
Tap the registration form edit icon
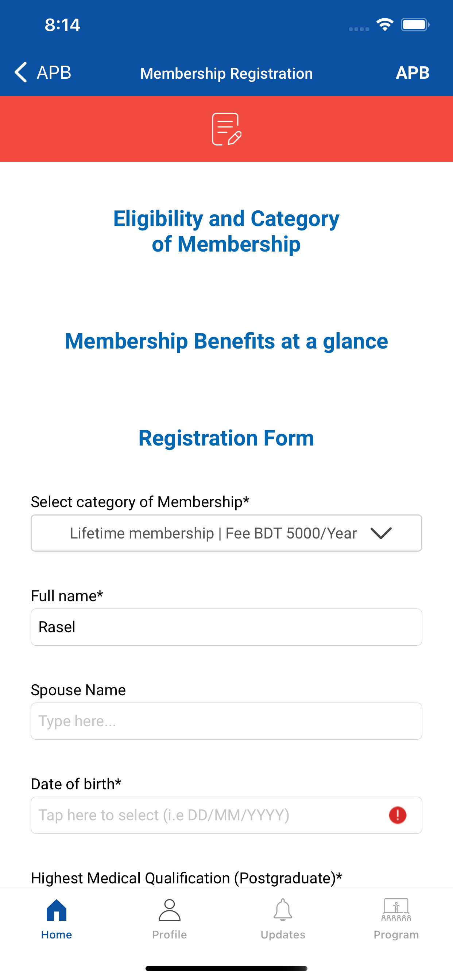226,129
